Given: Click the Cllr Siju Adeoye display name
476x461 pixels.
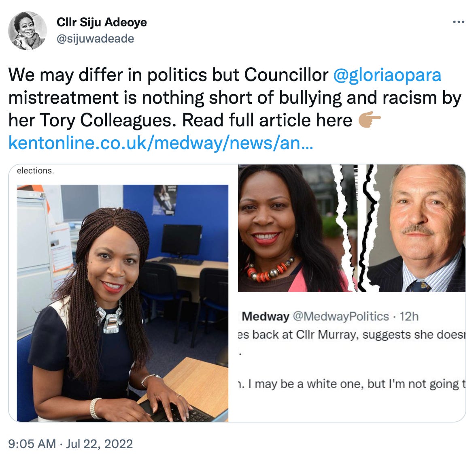Looking at the screenshot, I should [102, 22].
